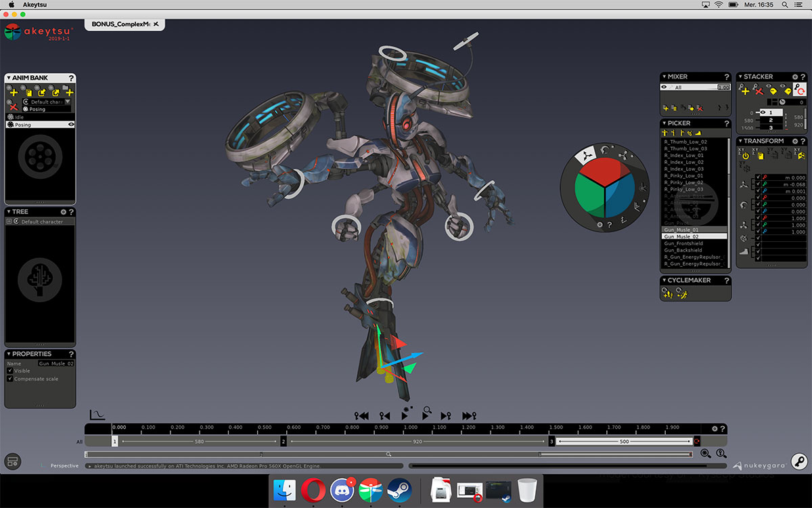The image size is (812, 508).
Task: Click the red circular arrow key icon in Stacker
Action: click(x=800, y=89)
